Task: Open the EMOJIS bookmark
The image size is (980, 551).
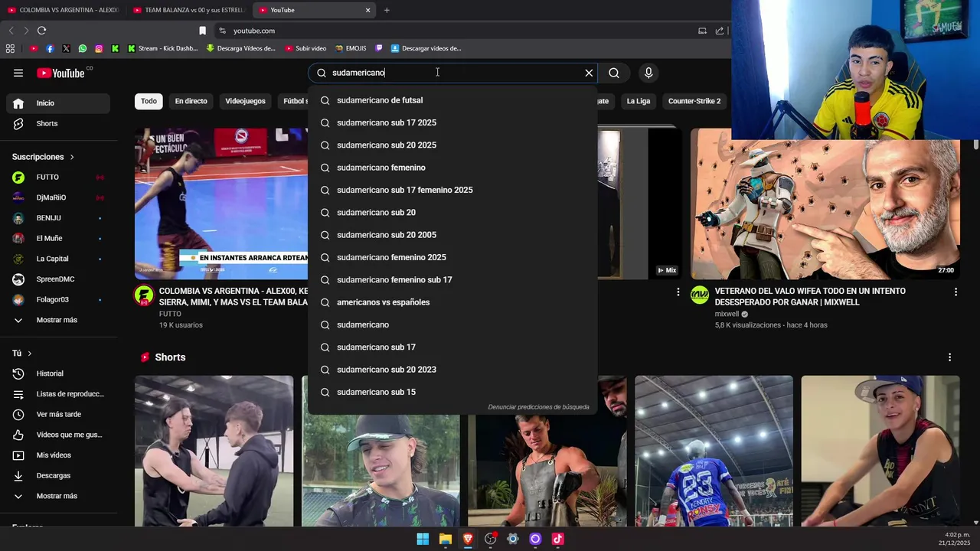Action: 351,48
